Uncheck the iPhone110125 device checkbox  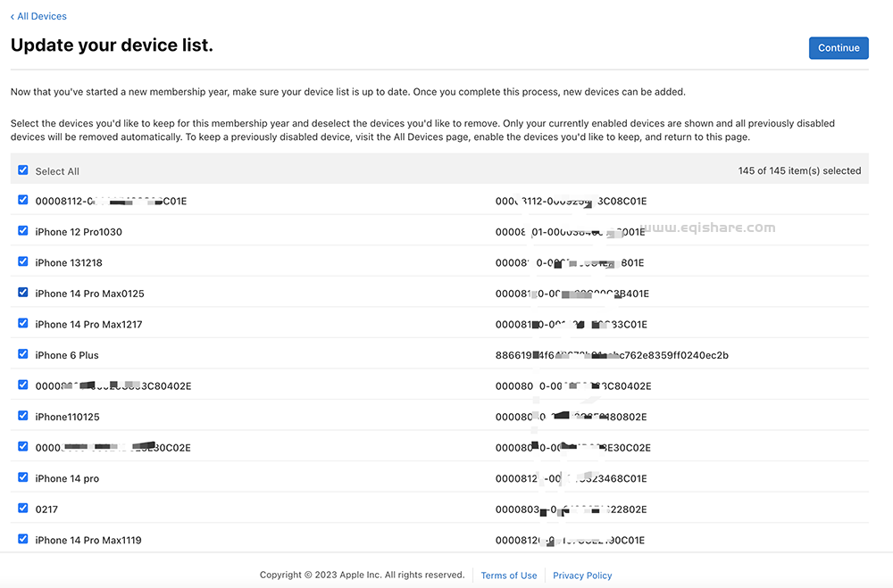[23, 416]
